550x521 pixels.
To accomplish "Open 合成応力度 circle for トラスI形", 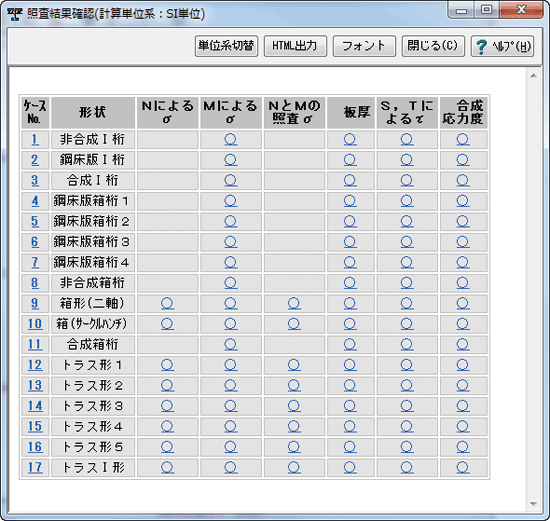I will click(x=463, y=467).
